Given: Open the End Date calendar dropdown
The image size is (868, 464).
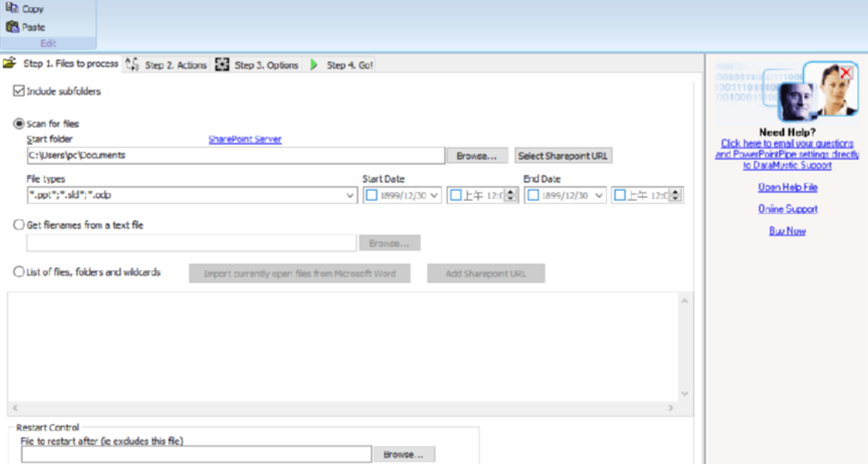Looking at the screenshot, I should point(599,195).
